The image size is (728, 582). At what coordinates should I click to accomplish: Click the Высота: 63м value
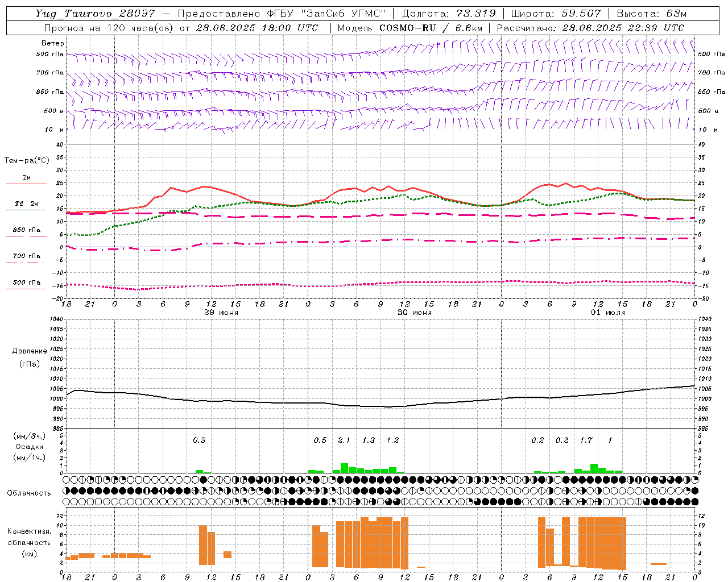651,14
